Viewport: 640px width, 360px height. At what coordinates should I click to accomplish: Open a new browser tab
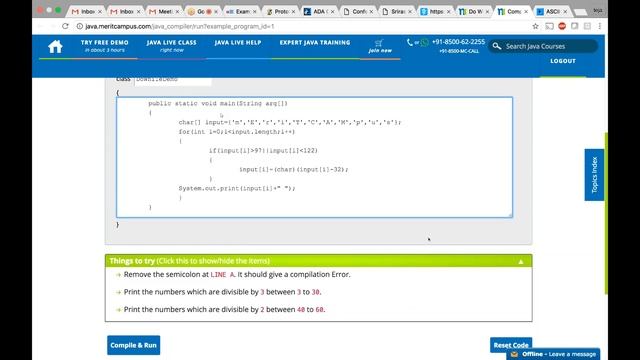tap(580, 12)
